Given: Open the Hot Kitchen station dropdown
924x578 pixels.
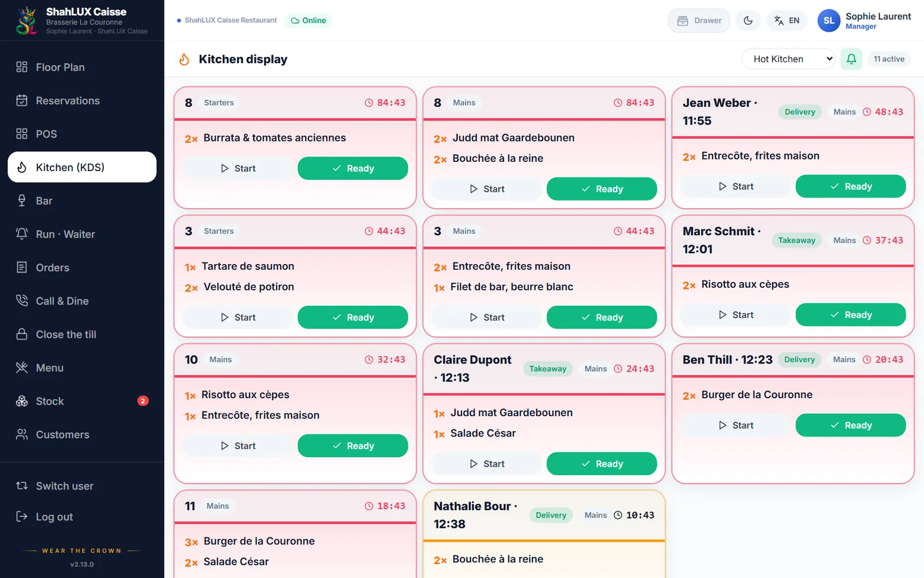Looking at the screenshot, I should point(788,59).
